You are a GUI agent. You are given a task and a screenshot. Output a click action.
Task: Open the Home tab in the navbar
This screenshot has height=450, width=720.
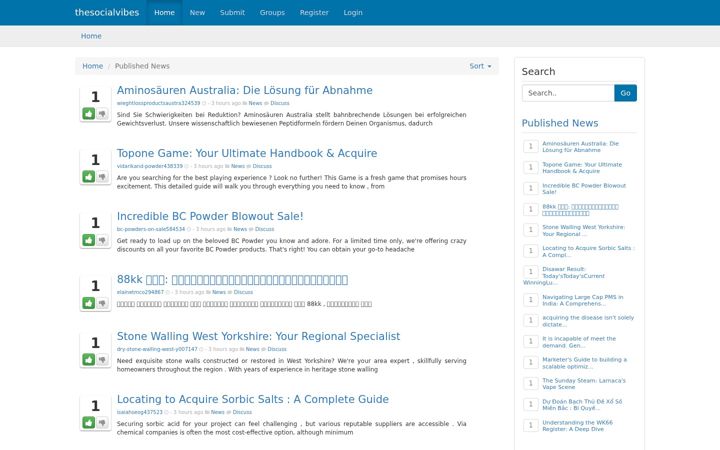point(164,12)
